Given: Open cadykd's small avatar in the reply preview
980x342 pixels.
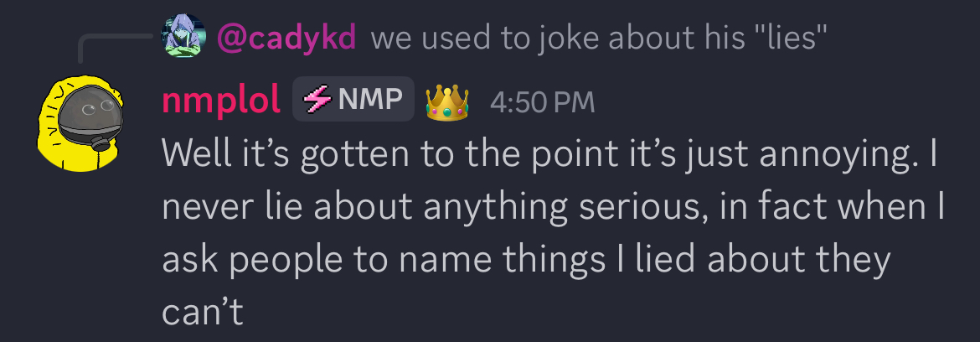Looking at the screenshot, I should pyautogui.click(x=183, y=36).
